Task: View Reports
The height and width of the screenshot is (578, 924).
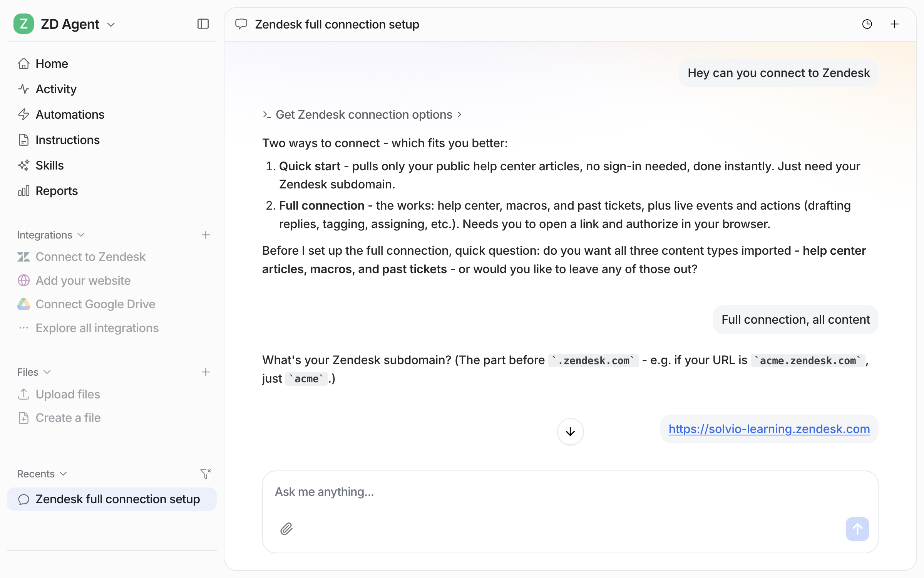Action: (x=57, y=191)
